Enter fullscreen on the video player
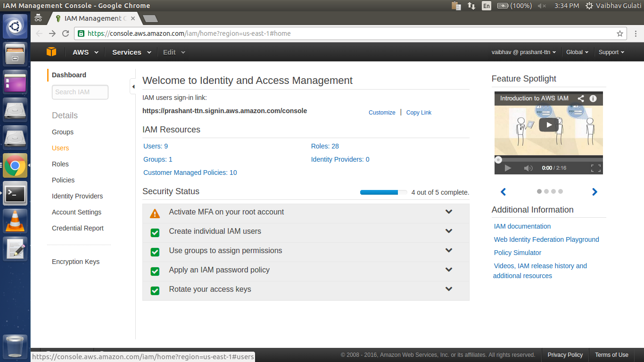 (x=596, y=168)
